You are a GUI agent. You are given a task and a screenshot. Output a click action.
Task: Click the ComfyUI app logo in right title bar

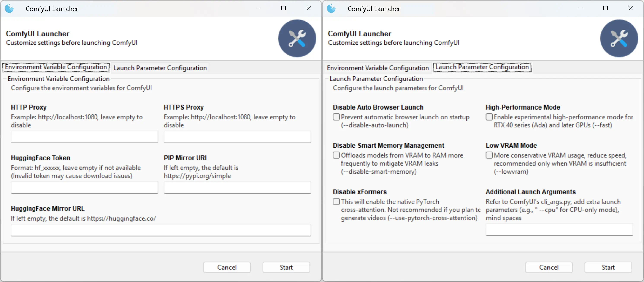(332, 8)
